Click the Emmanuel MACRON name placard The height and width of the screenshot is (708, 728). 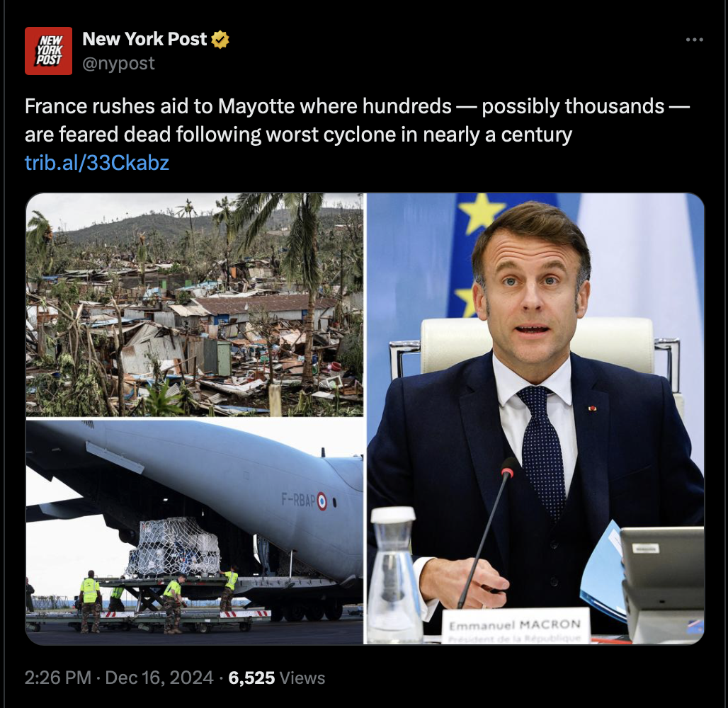pos(516,625)
